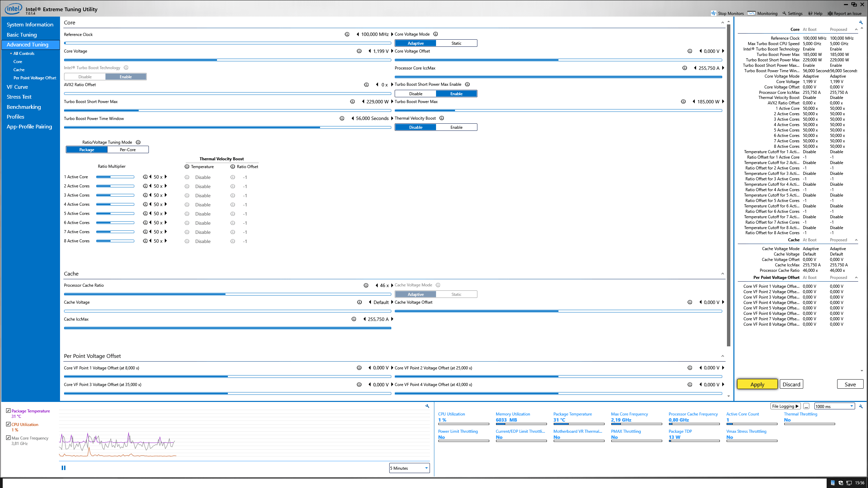This screenshot has width=868, height=488.
Task: Click the AVX2 Ratio Offset info icon
Action: pos(366,85)
